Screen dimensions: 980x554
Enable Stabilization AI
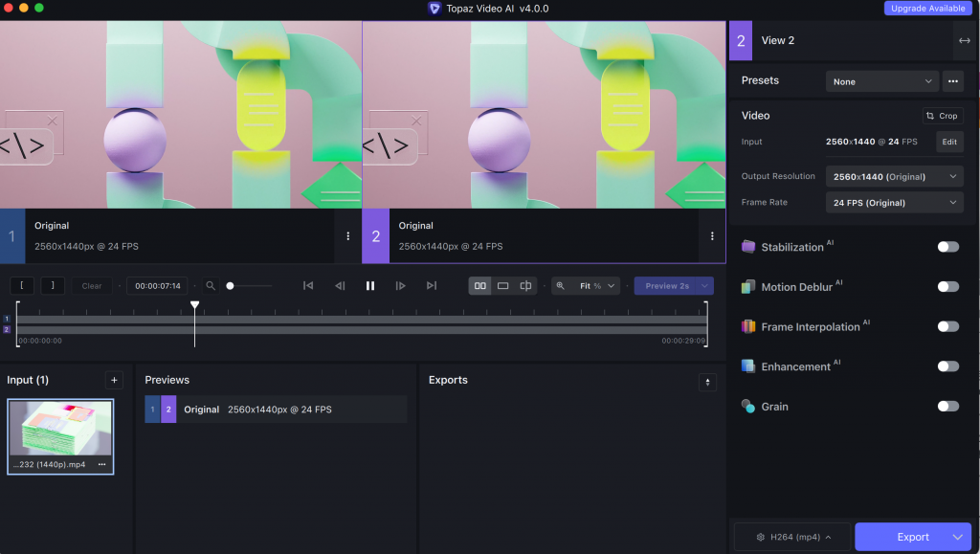[947, 246]
